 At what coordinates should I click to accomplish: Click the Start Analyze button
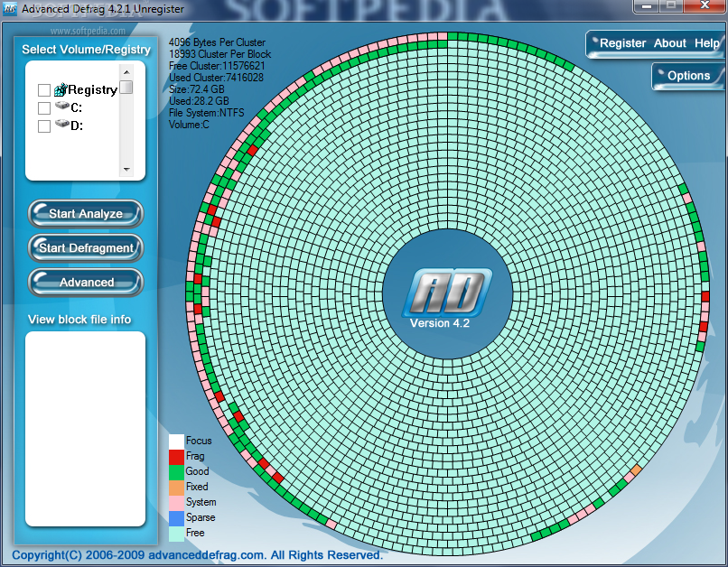pos(86,213)
